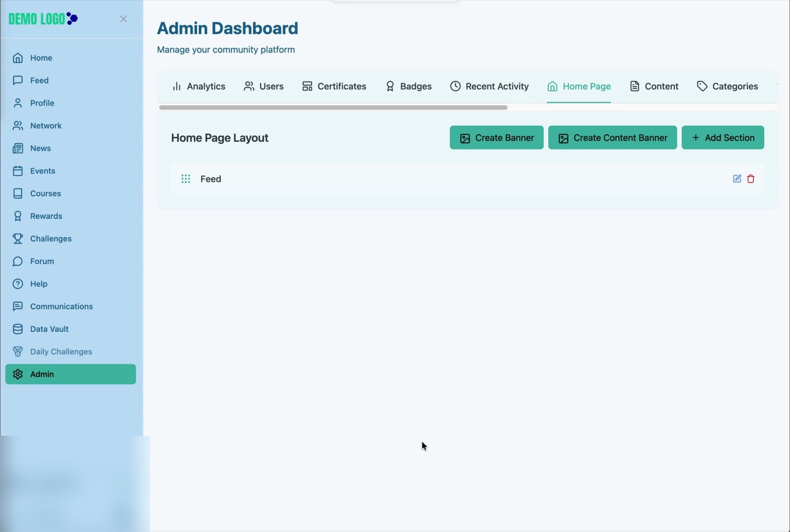Open Feed from the sidebar
The image size is (790, 532).
point(71,81)
